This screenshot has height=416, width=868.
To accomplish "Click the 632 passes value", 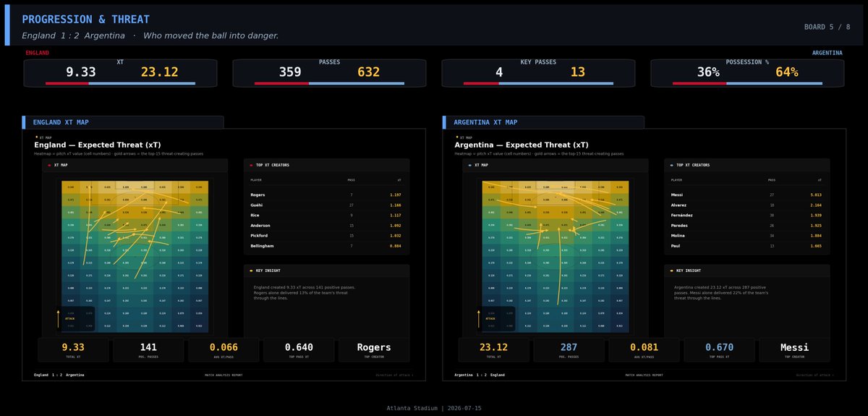I will pyautogui.click(x=368, y=72).
